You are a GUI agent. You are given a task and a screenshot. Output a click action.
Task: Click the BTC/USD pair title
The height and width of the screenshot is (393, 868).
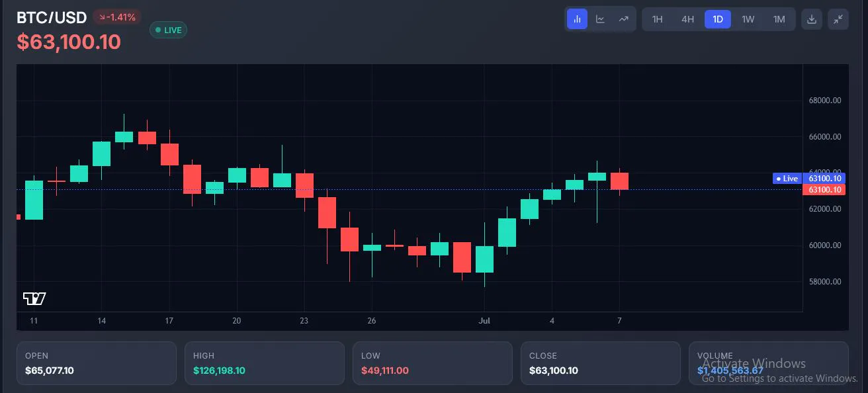[52, 17]
